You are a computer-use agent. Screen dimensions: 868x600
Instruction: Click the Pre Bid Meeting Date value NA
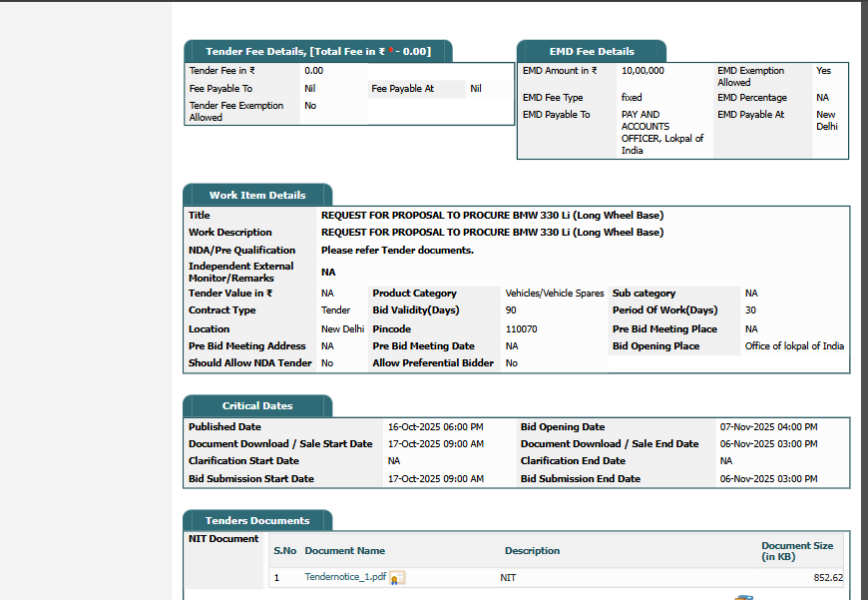[x=512, y=345]
